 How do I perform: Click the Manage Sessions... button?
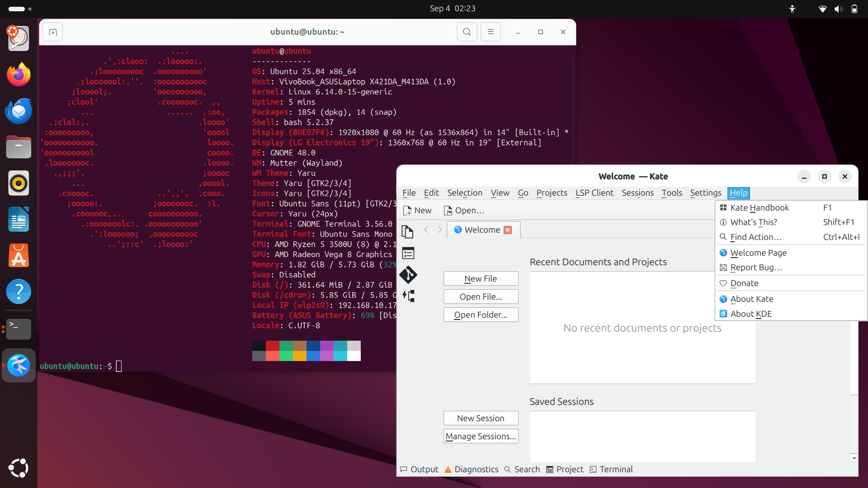pos(481,436)
